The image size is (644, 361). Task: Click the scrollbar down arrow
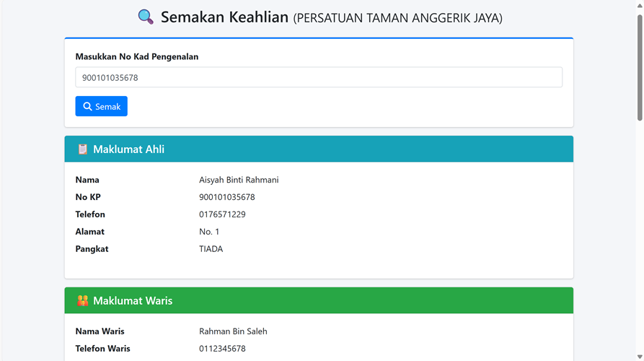point(640,357)
